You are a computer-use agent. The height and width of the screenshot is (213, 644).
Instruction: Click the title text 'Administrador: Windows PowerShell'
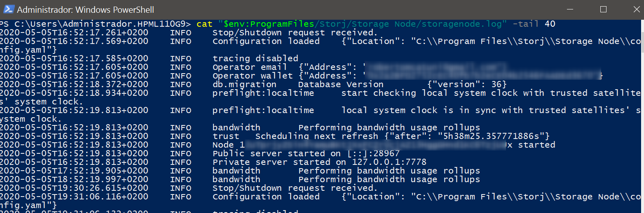click(86, 9)
